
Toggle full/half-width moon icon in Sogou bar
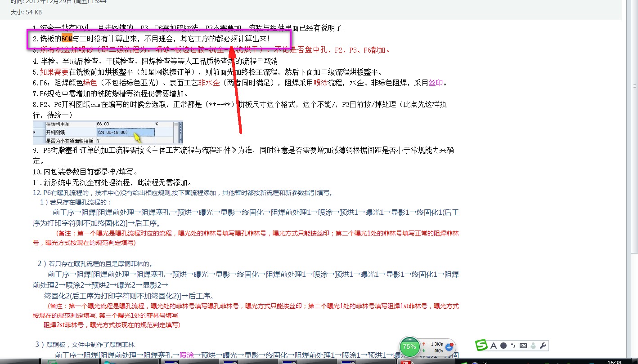pos(503,346)
